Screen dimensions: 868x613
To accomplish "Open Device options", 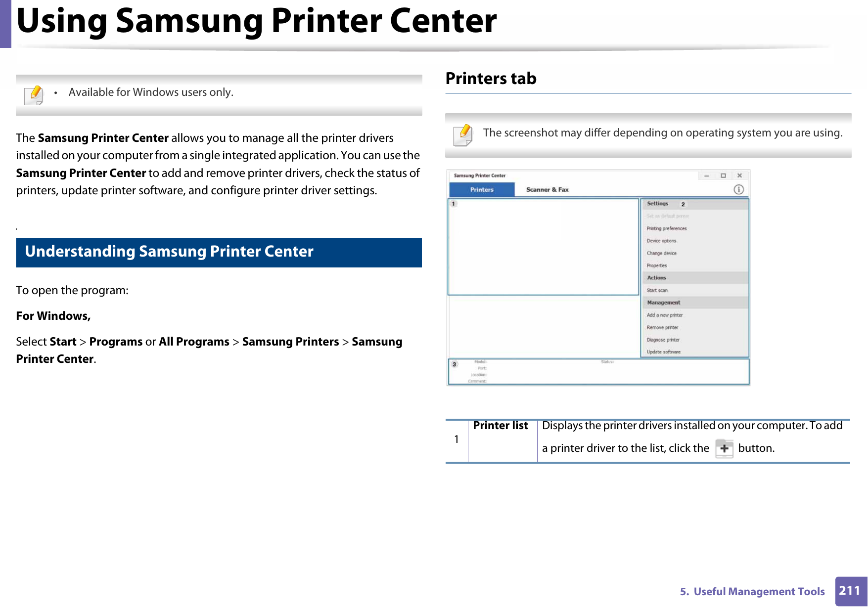I will pyautogui.click(x=661, y=241).
